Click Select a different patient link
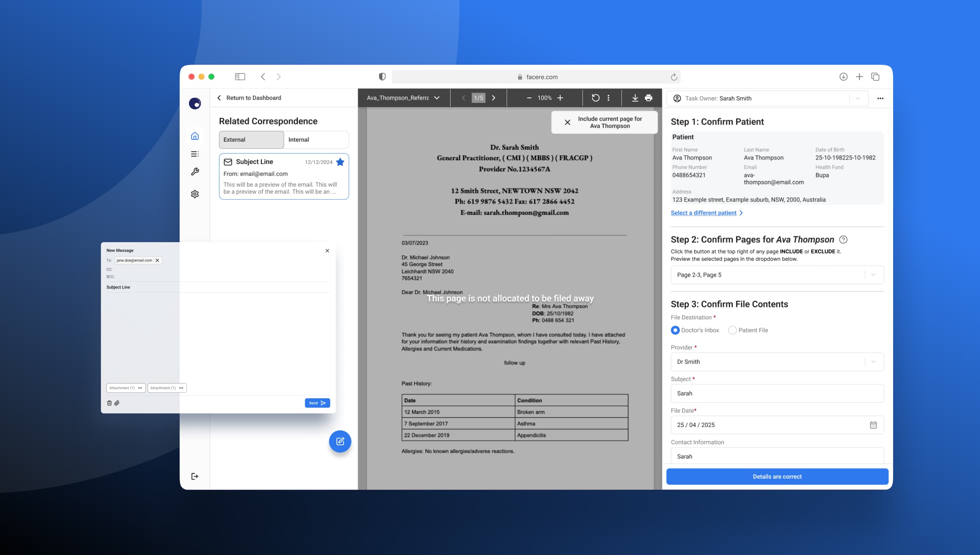 [x=707, y=213]
